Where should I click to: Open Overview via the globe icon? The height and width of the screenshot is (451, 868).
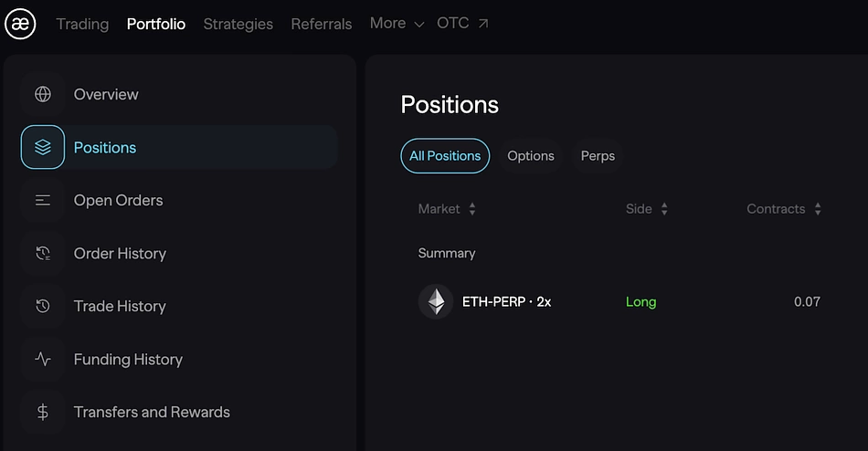[x=43, y=94]
